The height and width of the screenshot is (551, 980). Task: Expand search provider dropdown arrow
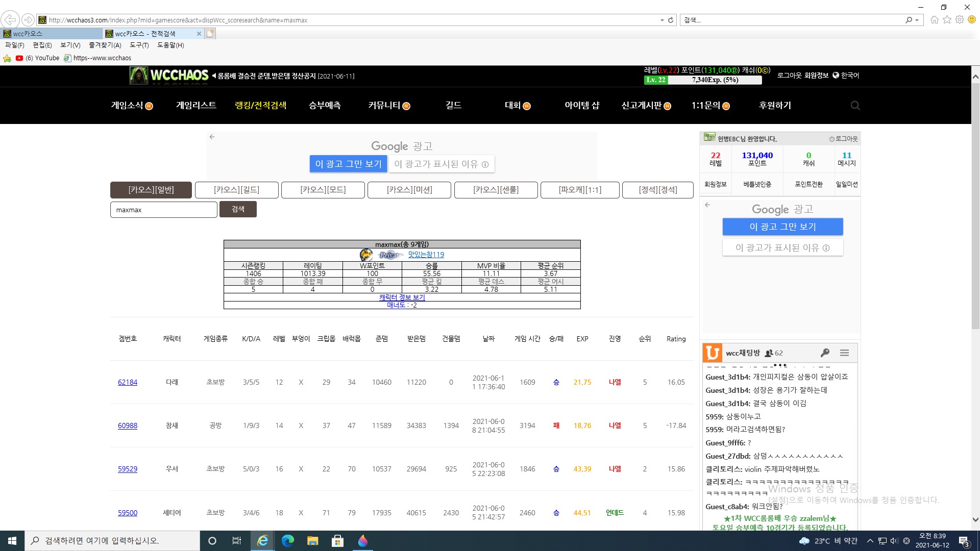click(x=917, y=20)
